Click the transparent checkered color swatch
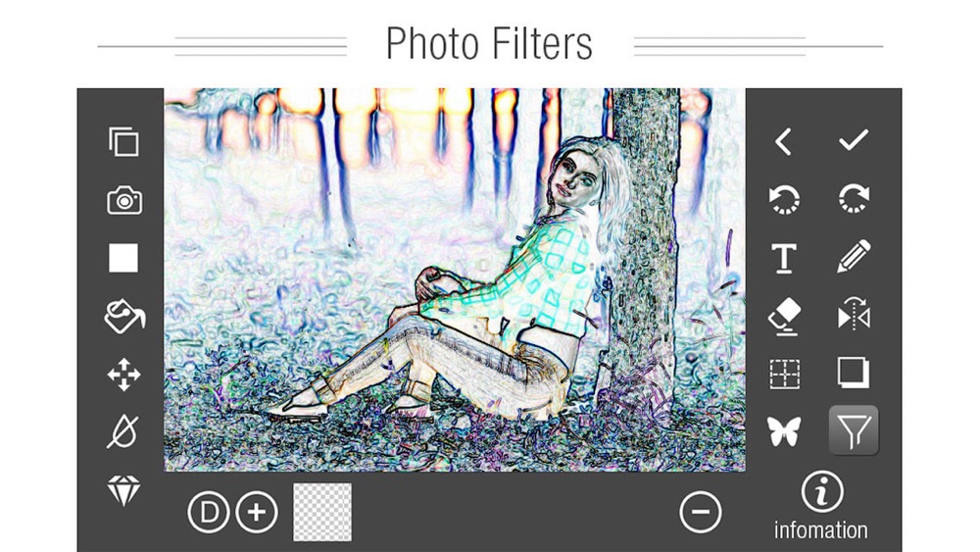The height and width of the screenshot is (552, 980). point(322,512)
